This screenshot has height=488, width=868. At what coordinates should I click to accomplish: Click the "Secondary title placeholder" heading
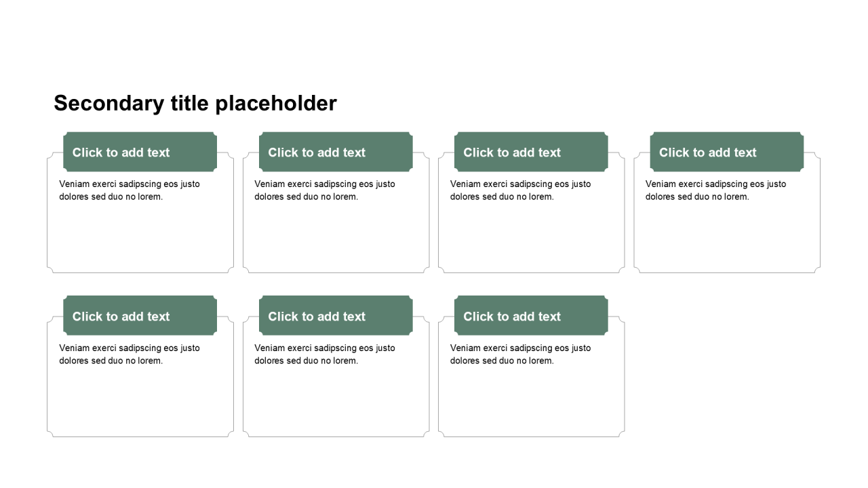(195, 103)
